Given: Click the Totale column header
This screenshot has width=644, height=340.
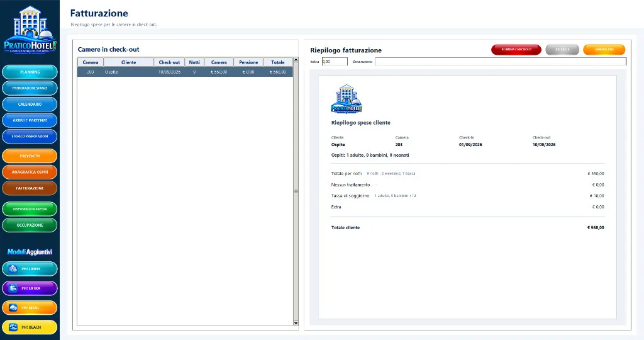Looking at the screenshot, I should [277, 62].
